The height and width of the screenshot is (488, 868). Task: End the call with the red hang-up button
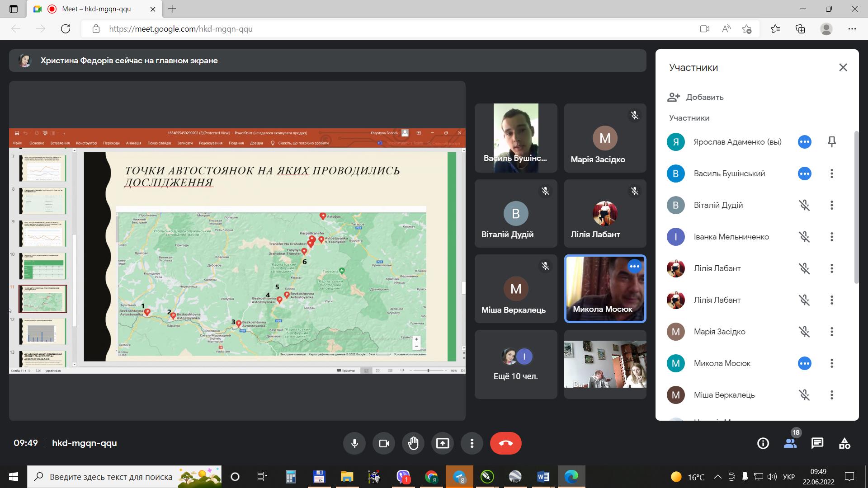(505, 443)
